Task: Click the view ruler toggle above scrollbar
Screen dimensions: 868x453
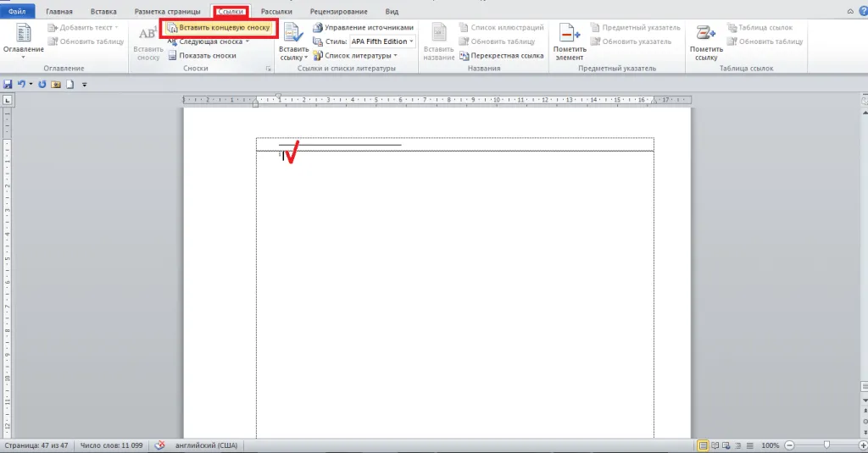Action: [x=865, y=102]
